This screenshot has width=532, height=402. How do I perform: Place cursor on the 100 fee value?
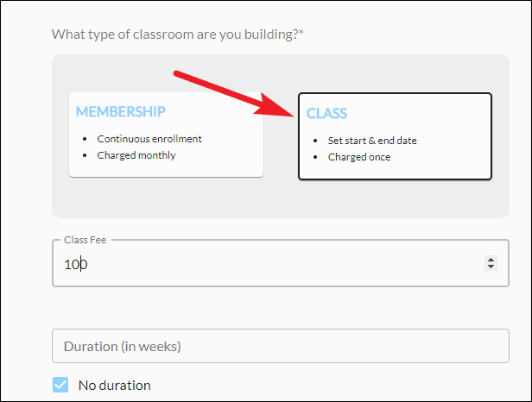[x=76, y=264]
